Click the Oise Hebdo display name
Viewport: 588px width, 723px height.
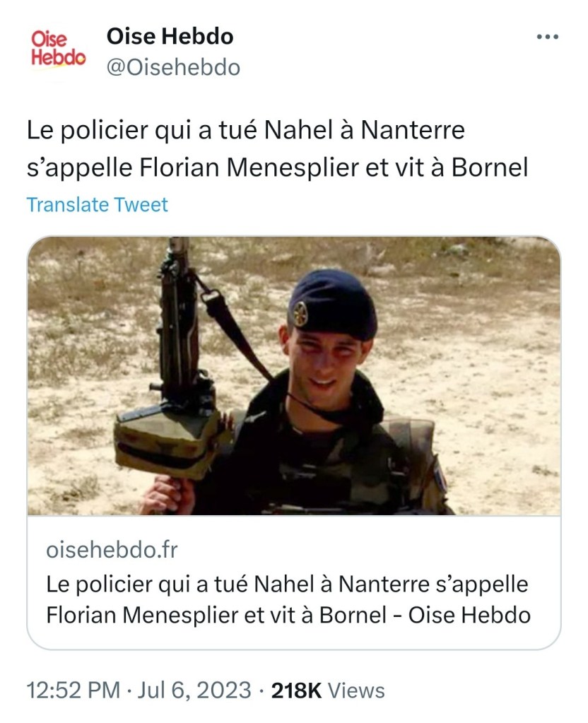[x=170, y=35]
